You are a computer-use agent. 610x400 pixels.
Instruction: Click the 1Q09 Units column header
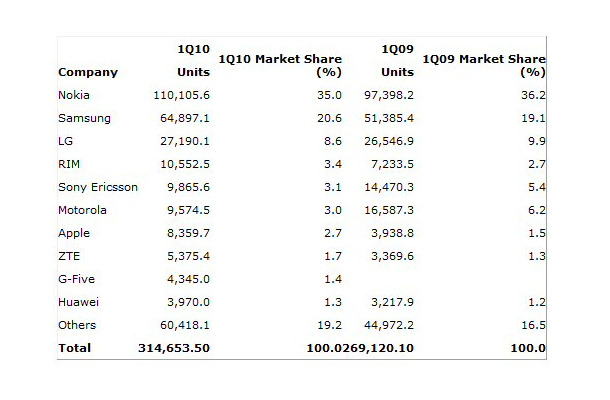tap(397, 61)
